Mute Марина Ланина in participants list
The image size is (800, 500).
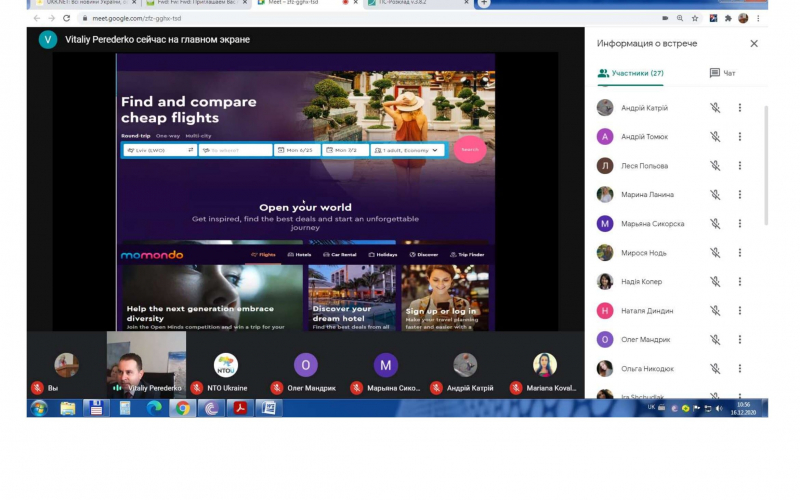[715, 194]
